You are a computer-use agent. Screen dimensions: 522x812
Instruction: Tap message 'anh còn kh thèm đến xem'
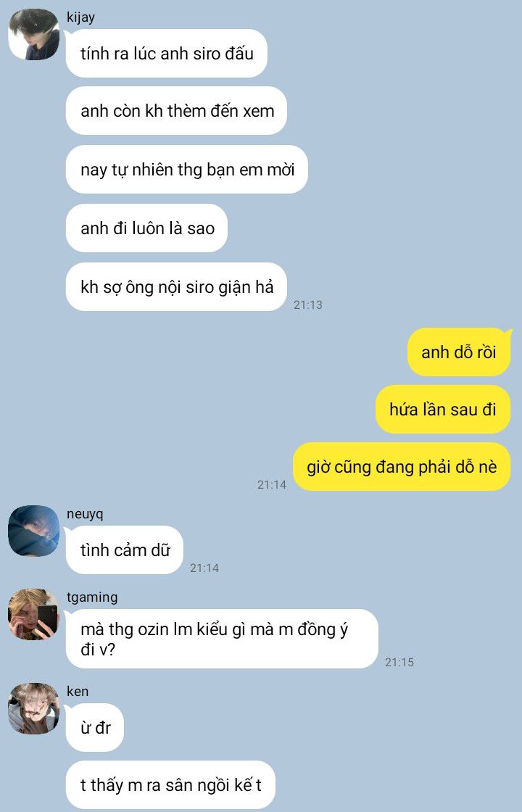[x=176, y=111]
